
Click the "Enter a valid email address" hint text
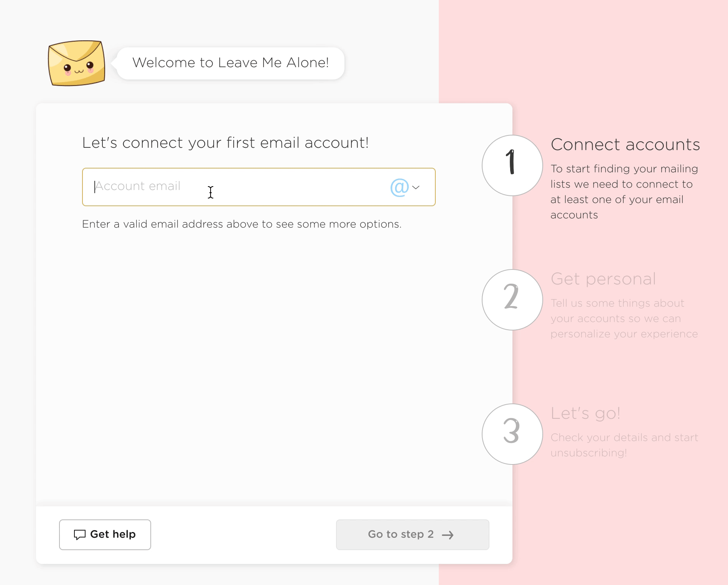coord(242,224)
